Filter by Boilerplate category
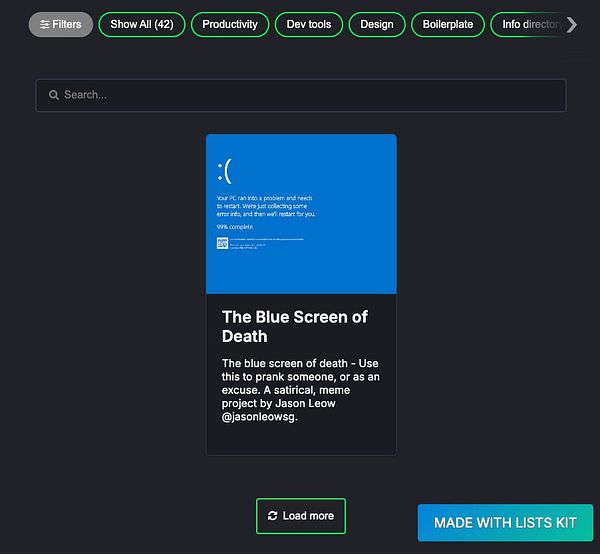Image resolution: width=600 pixels, height=554 pixels. [x=448, y=24]
